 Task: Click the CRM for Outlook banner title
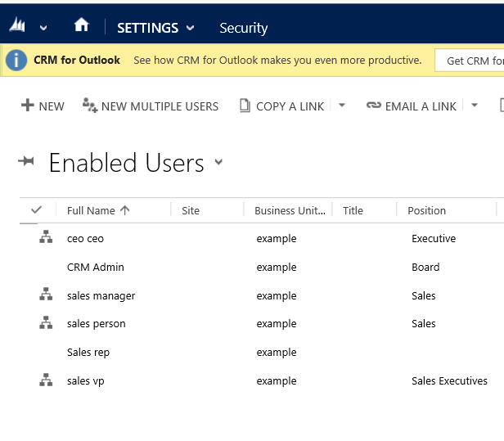[x=77, y=60]
